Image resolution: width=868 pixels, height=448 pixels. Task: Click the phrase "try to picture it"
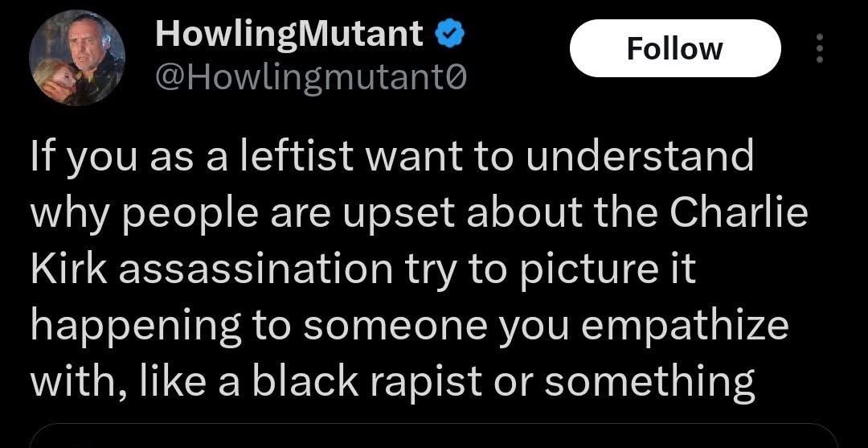click(x=549, y=271)
